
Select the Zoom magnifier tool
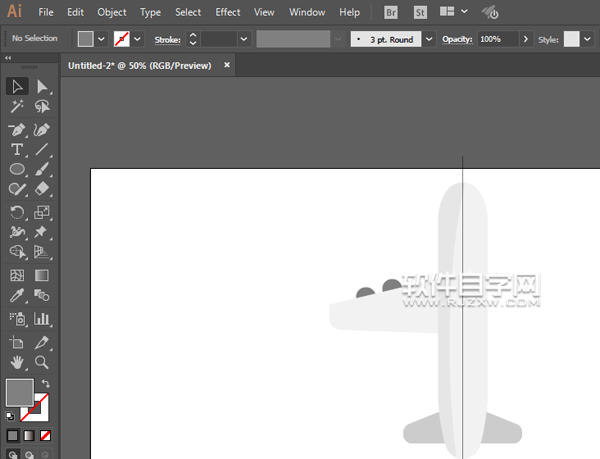click(42, 361)
